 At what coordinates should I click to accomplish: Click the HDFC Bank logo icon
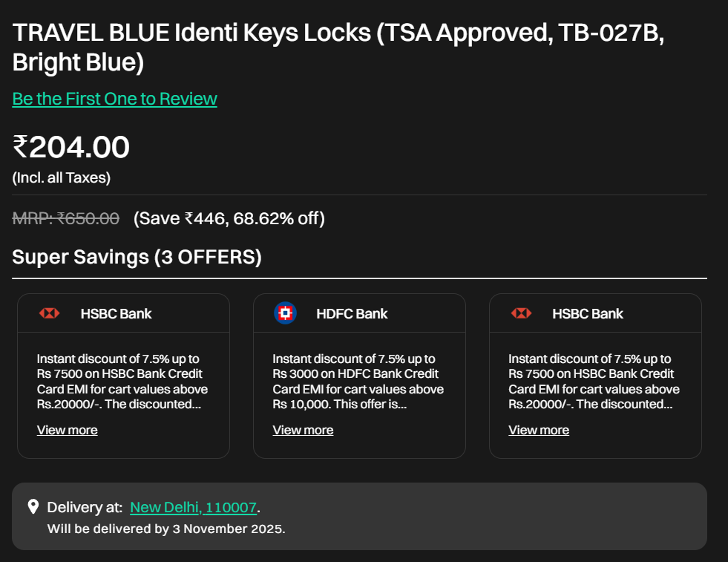click(x=285, y=313)
